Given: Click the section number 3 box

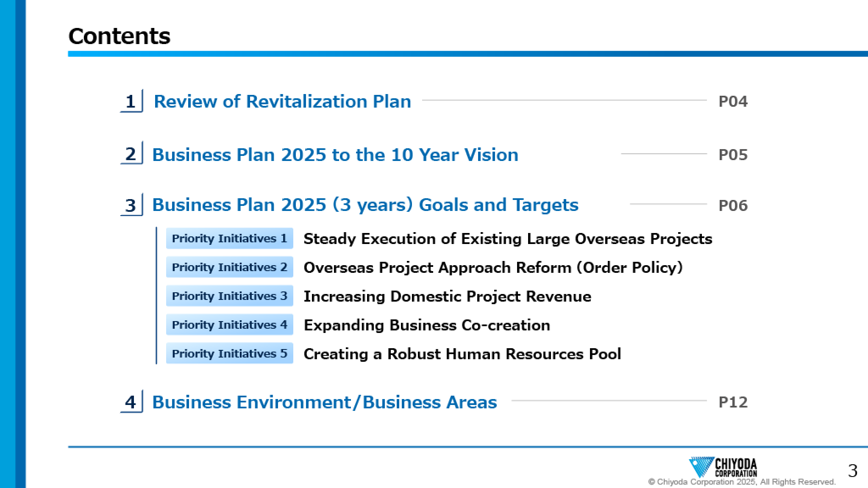Looking at the screenshot, I should 131,205.
